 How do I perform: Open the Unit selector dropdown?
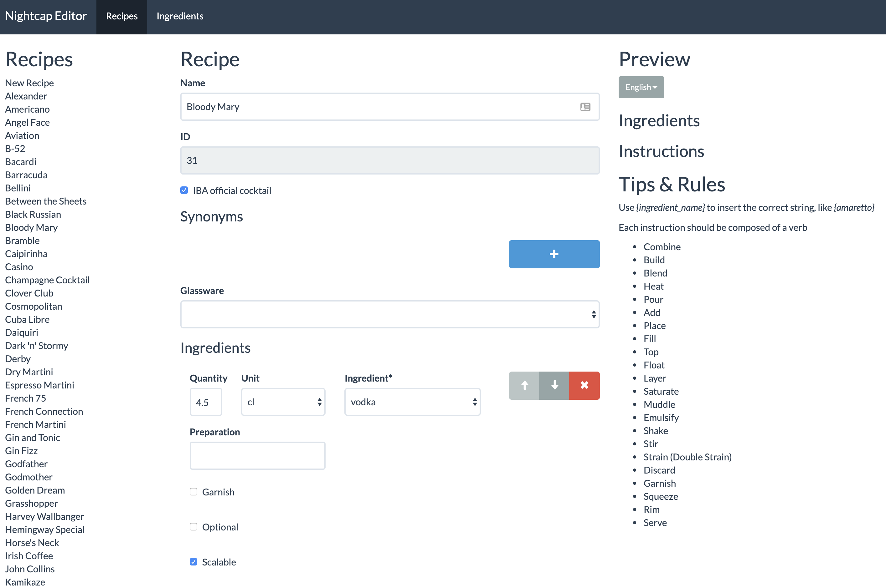click(282, 402)
